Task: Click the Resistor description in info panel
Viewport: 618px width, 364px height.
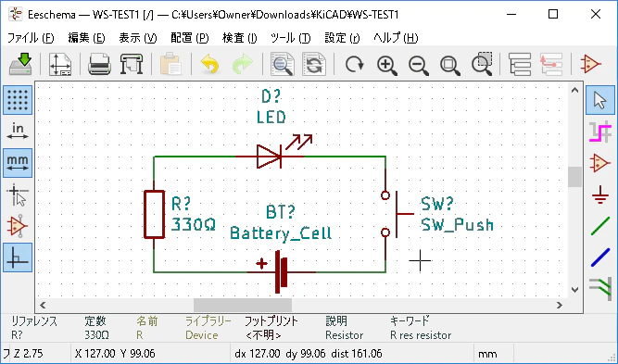Action: coord(344,335)
